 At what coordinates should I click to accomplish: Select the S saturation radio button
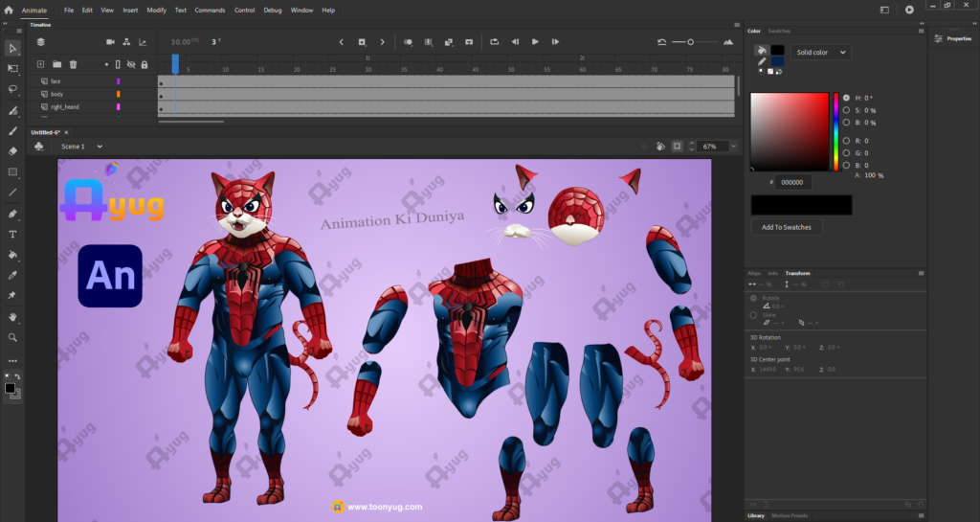(x=846, y=110)
